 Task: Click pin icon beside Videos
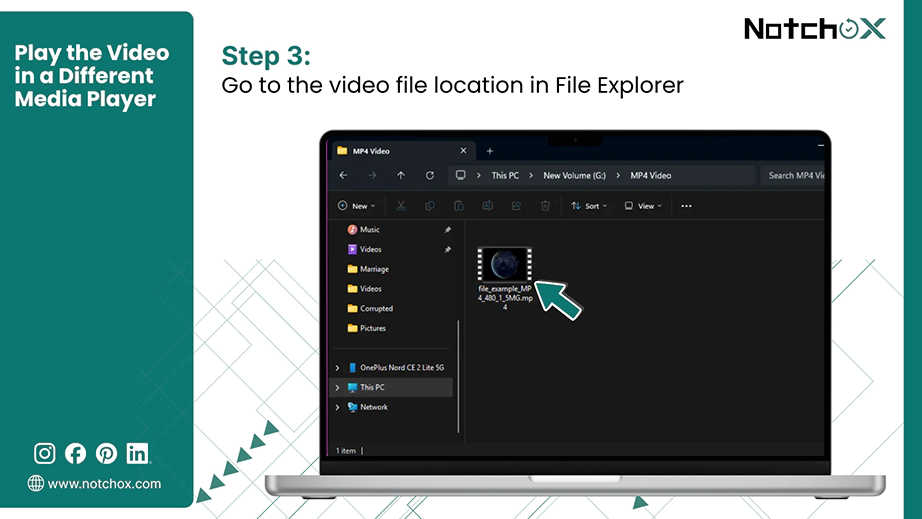[x=447, y=249]
